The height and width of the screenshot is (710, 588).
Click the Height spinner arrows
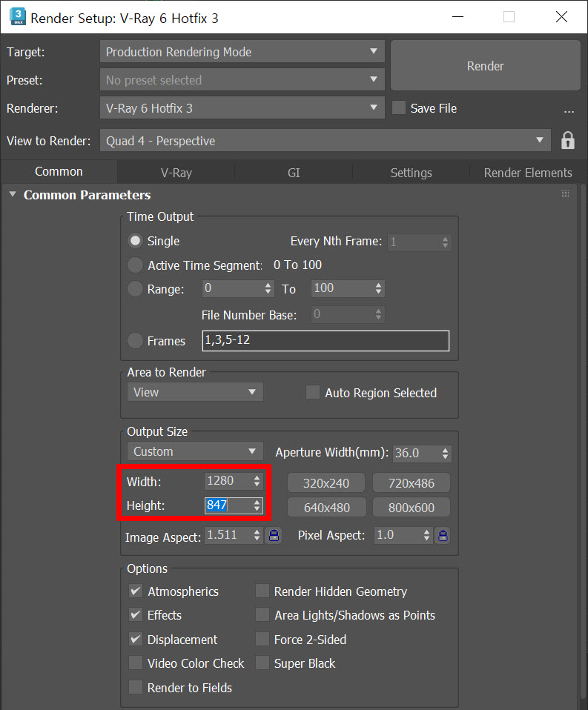(257, 505)
